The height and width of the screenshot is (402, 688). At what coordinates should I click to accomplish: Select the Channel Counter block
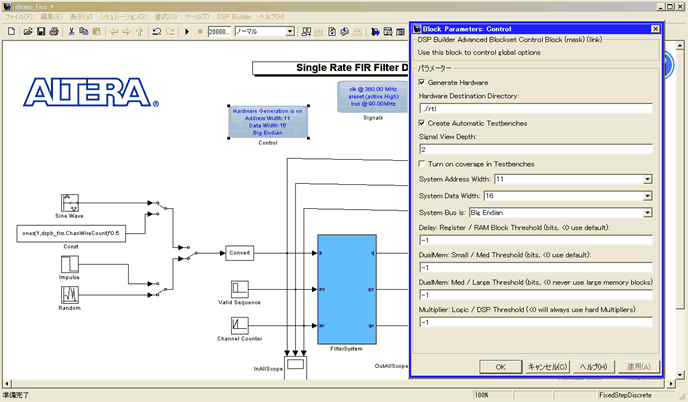click(x=238, y=325)
